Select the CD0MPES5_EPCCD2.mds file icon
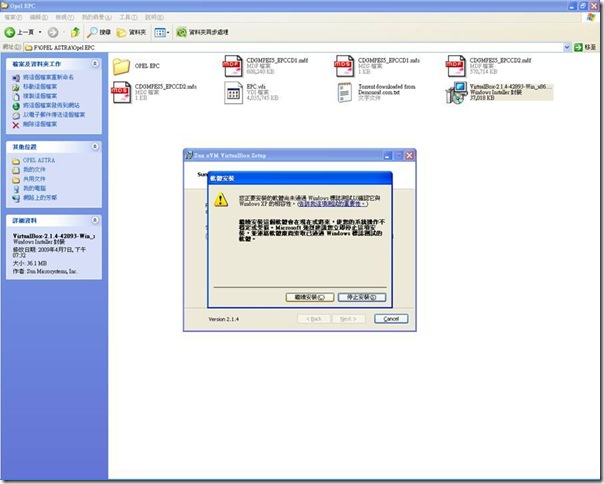Viewport: 604px width, 484px height. [121, 92]
